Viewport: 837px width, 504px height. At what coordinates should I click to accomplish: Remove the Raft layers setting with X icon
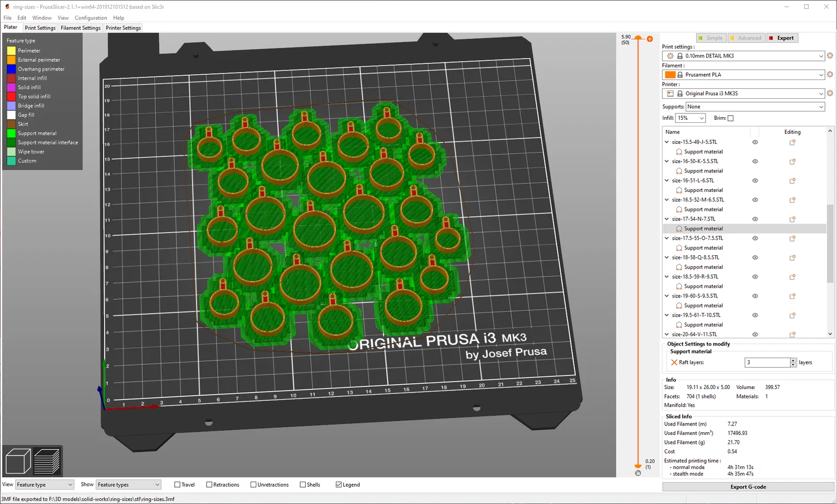pos(674,362)
